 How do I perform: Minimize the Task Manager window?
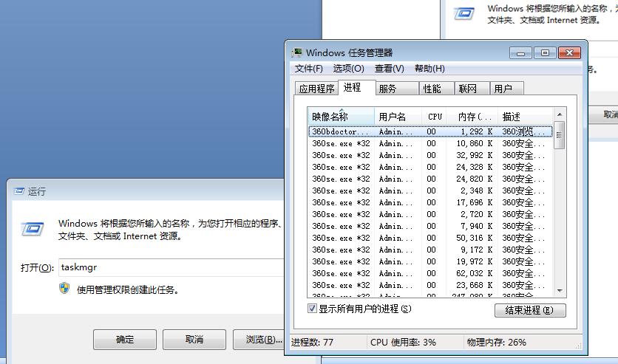(x=520, y=52)
